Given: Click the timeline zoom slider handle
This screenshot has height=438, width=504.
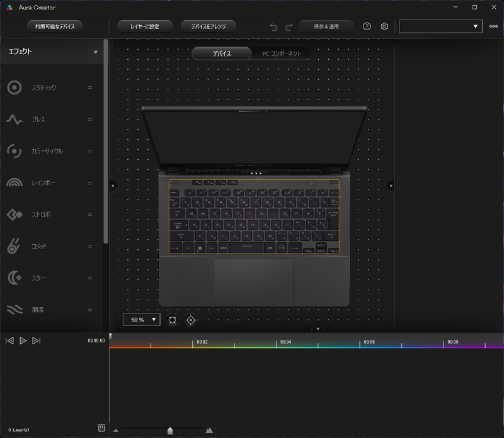Looking at the screenshot, I should pos(170,430).
